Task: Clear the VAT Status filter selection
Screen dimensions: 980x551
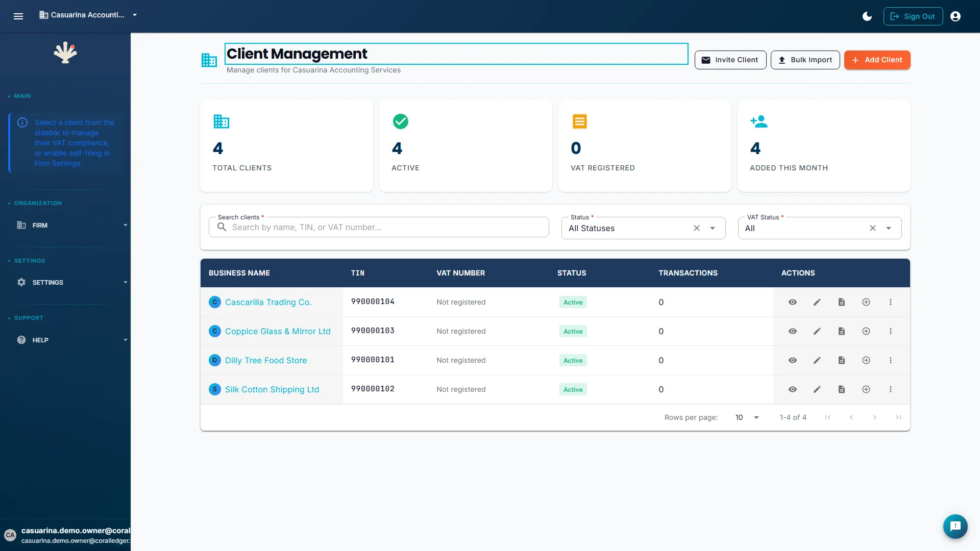Action: pos(873,228)
